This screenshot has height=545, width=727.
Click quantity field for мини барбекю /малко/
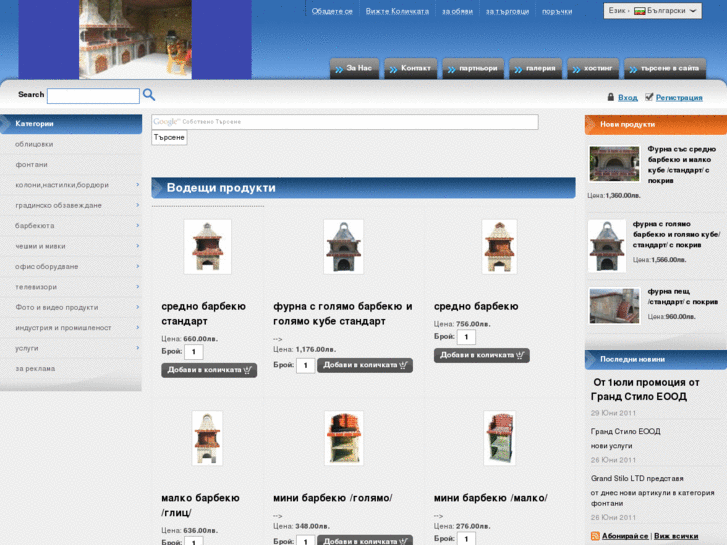[466, 539]
